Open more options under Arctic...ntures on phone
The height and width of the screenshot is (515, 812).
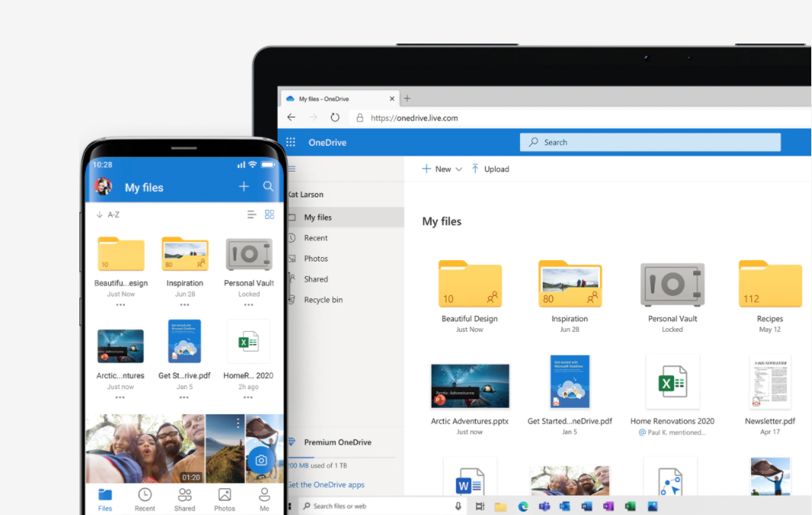pyautogui.click(x=120, y=398)
